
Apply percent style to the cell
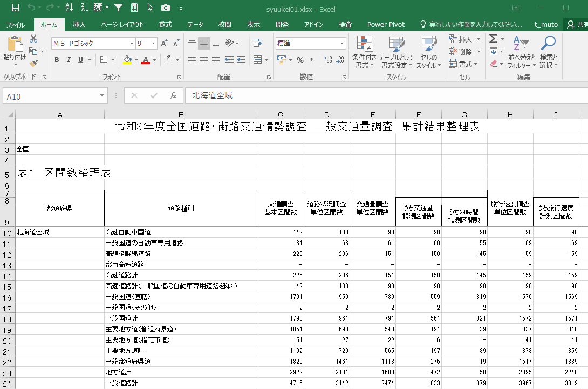[x=300, y=60]
